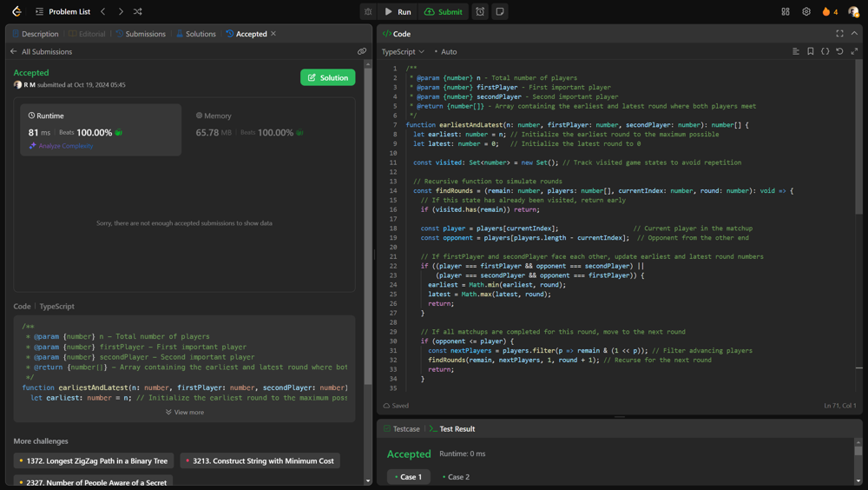The width and height of the screenshot is (868, 490).
Task: Collapse the Code panel chevron
Action: pos(854,34)
